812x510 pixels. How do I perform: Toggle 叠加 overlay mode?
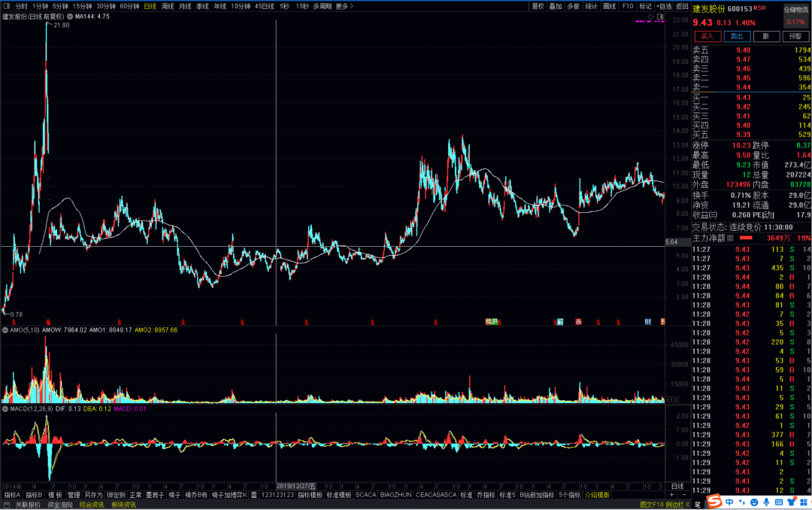tap(556, 6)
